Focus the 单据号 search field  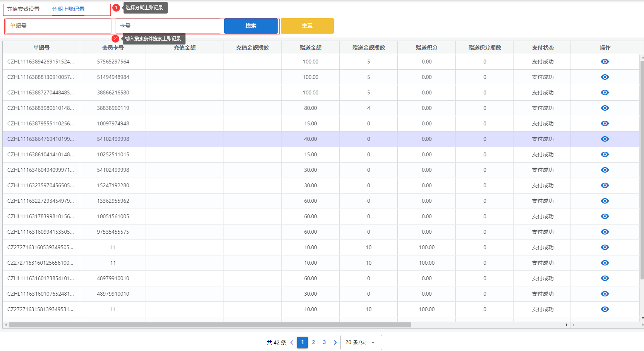[x=58, y=26]
